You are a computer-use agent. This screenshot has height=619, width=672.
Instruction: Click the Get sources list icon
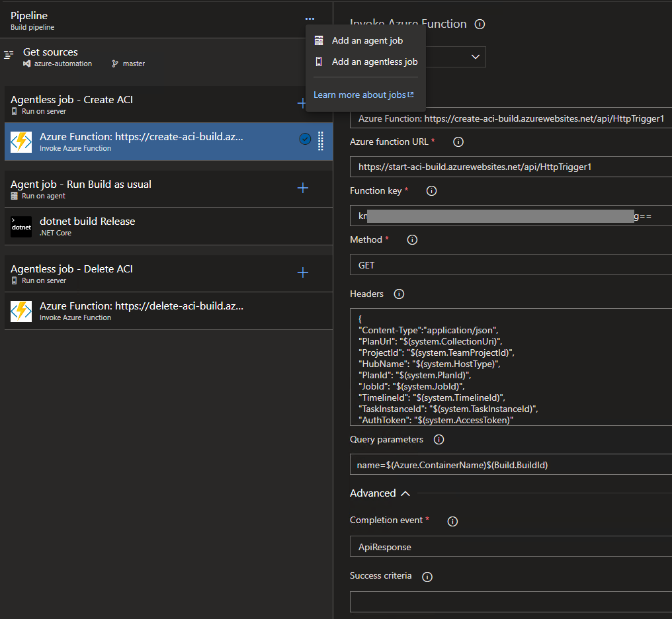click(x=9, y=55)
